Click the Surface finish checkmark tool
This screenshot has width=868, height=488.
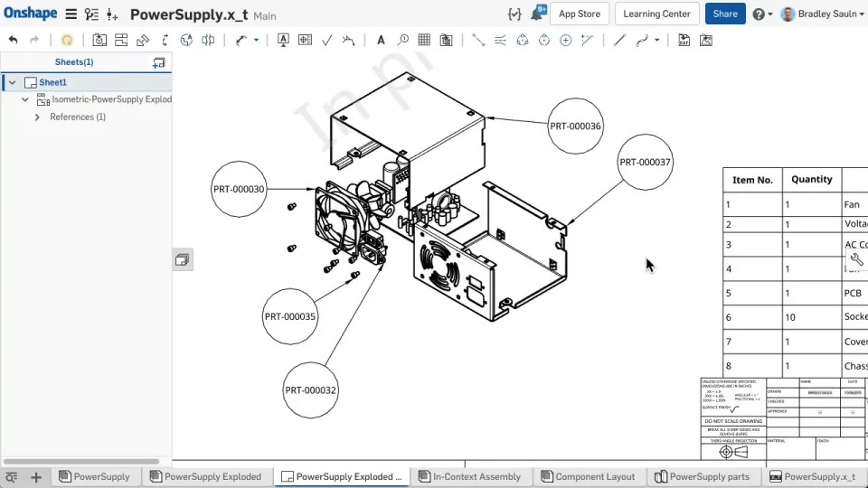coord(326,40)
